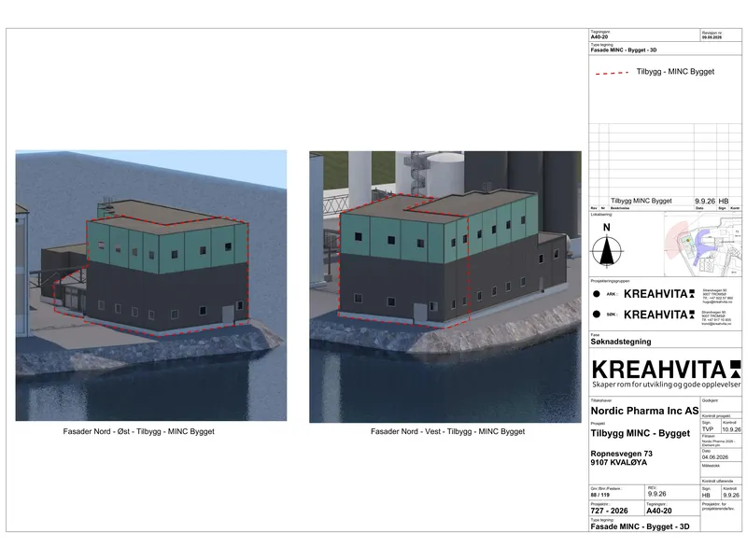Screen dimensions: 747x560
Task: Click drawing number 'A40-20' beside project number
Action: click(659, 511)
